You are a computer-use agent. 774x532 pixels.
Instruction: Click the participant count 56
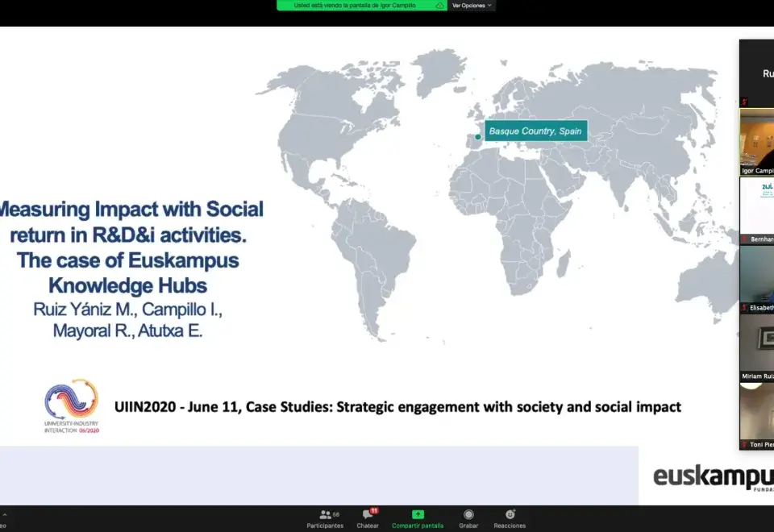pyautogui.click(x=336, y=514)
